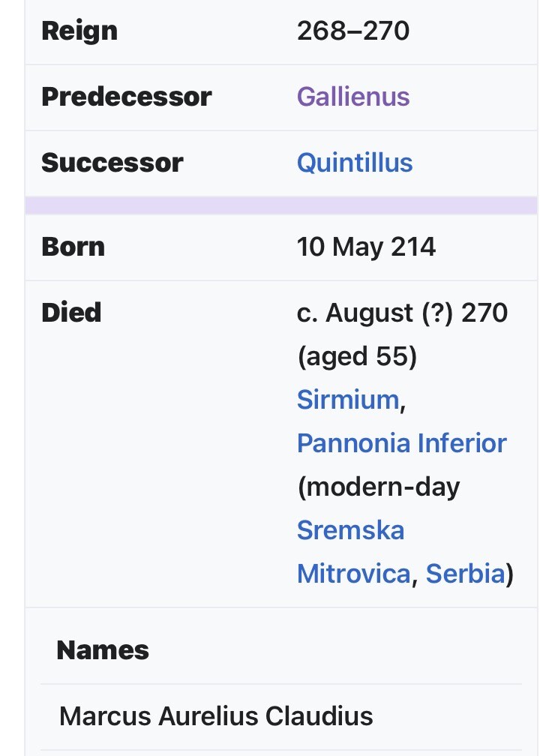Select the birth date 10 May 214
The image size is (558, 756).
tap(366, 247)
